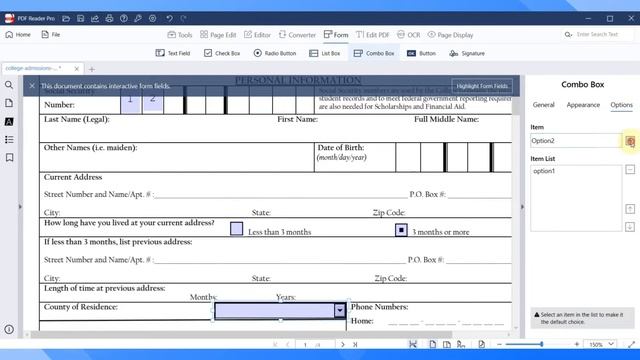The image size is (640, 360).
Task: Select the Combo Box form tool
Action: (x=374, y=53)
